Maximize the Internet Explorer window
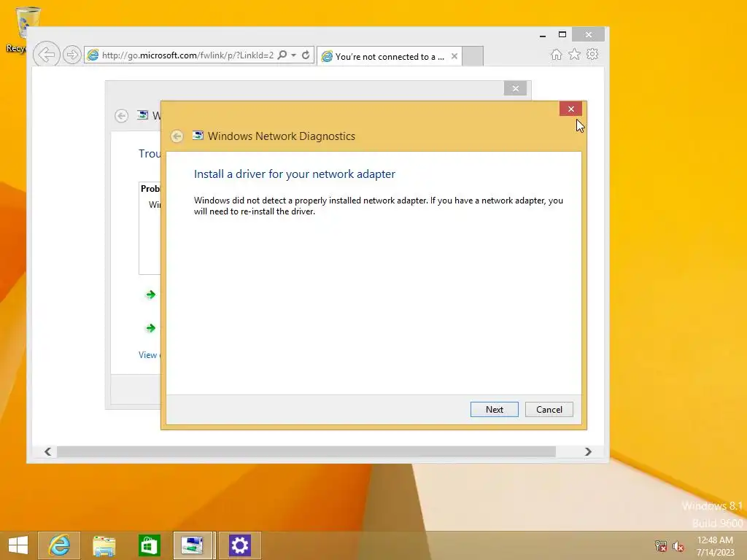The width and height of the screenshot is (747, 560). pyautogui.click(x=562, y=34)
